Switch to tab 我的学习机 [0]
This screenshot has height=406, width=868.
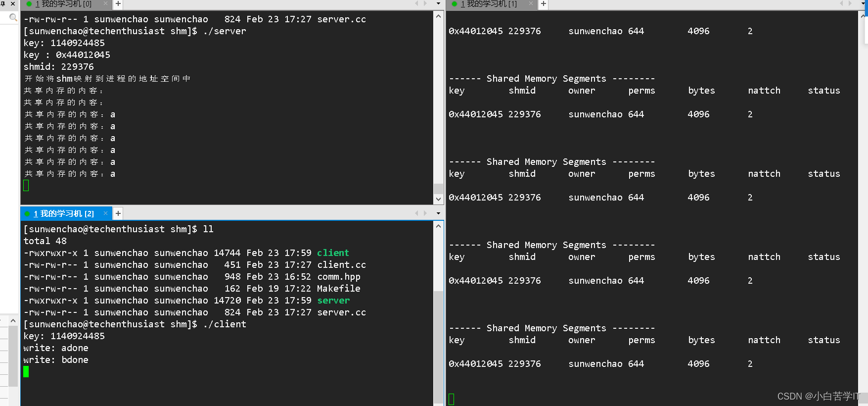tap(63, 4)
